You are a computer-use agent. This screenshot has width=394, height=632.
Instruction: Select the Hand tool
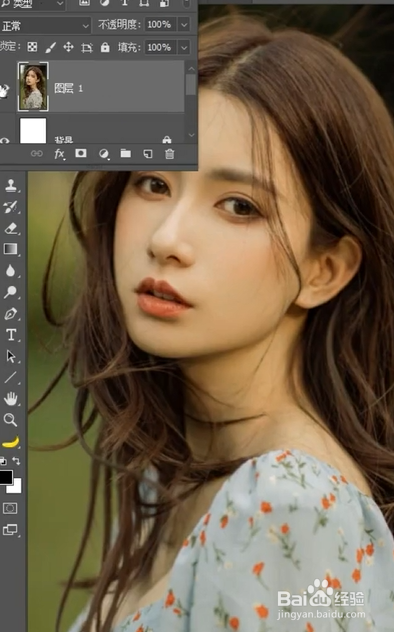tap(10, 399)
